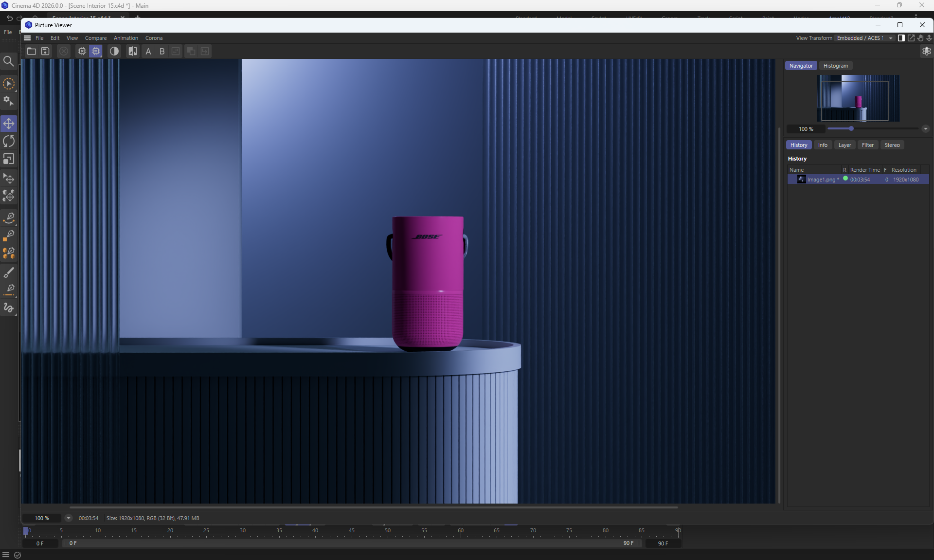Click the magnifier search icon

pos(9,61)
